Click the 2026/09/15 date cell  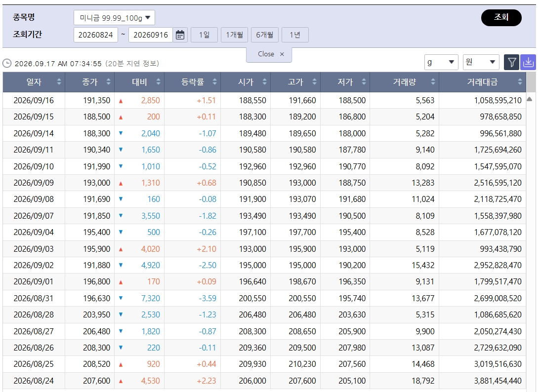34,117
